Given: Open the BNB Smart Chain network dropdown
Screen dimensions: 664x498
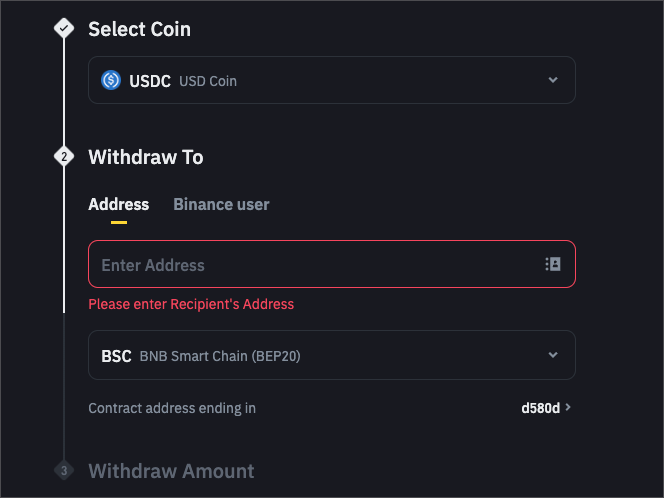Looking at the screenshot, I should (332, 355).
